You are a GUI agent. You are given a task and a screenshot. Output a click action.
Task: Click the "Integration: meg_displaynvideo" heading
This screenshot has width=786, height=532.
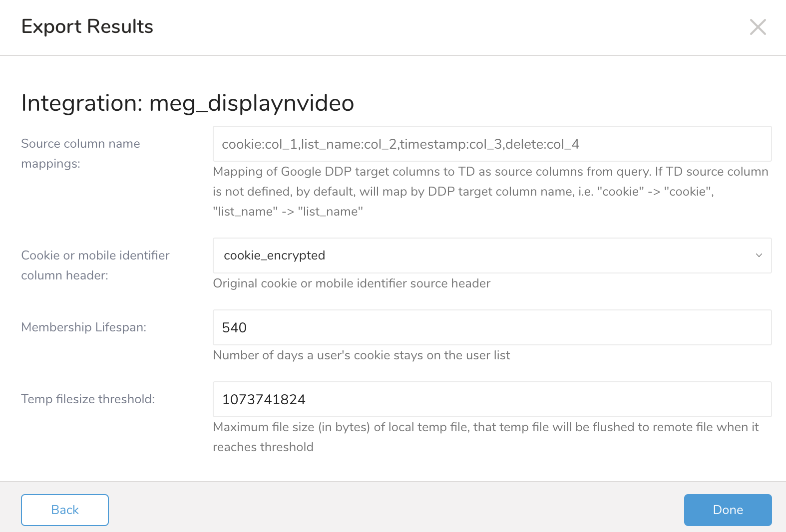click(x=187, y=103)
